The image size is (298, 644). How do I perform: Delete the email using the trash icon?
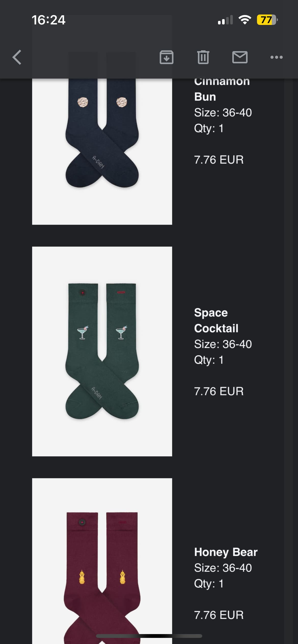tap(203, 57)
